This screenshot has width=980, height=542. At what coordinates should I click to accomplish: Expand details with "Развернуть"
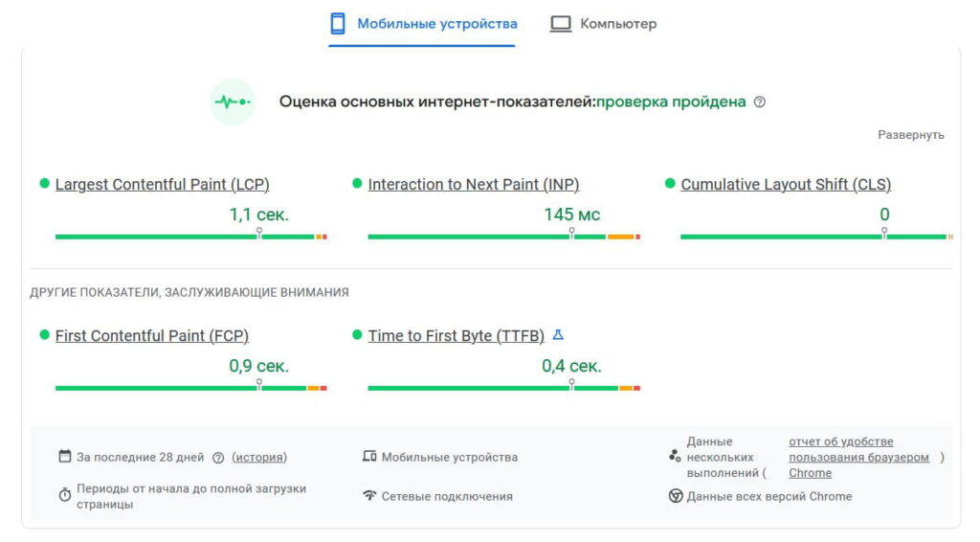(x=911, y=135)
